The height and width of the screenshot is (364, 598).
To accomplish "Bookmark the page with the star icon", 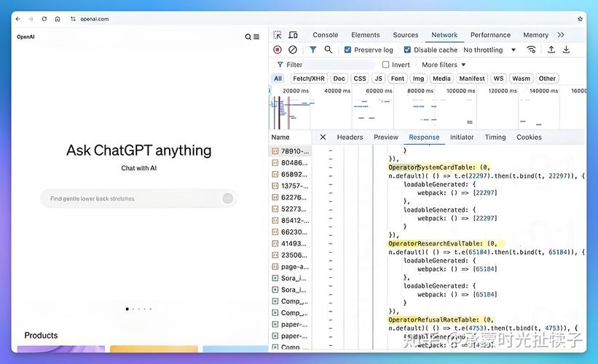I will [580, 19].
